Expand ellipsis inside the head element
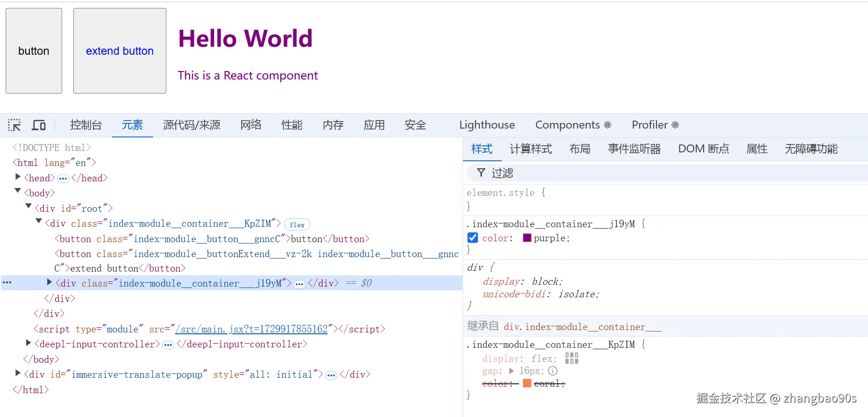Image resolution: width=868 pixels, height=417 pixels. pos(63,179)
